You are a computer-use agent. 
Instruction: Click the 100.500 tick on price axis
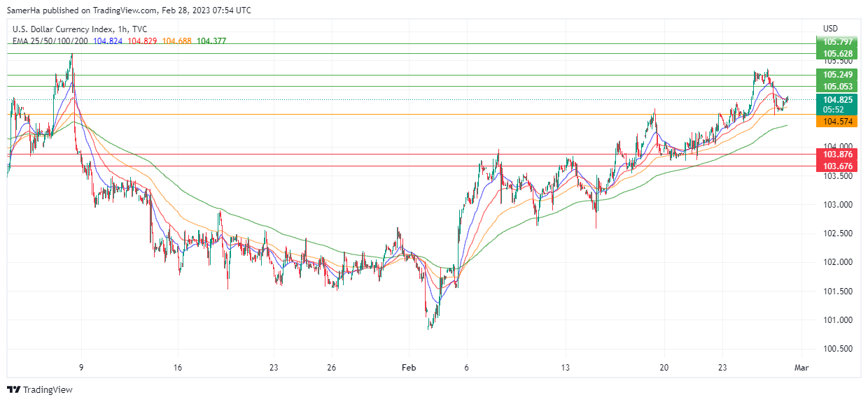pos(837,349)
